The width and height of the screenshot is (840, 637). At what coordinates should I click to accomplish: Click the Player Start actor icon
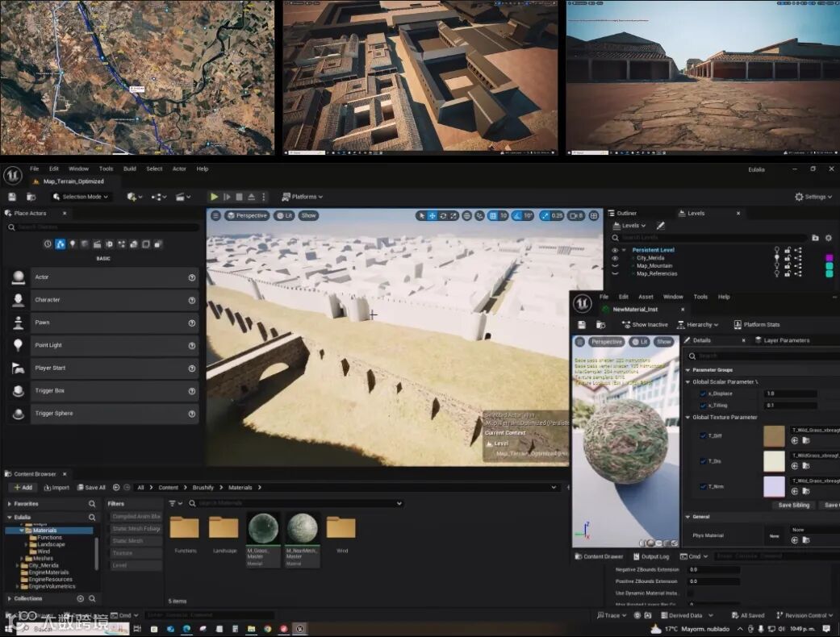[x=18, y=368]
